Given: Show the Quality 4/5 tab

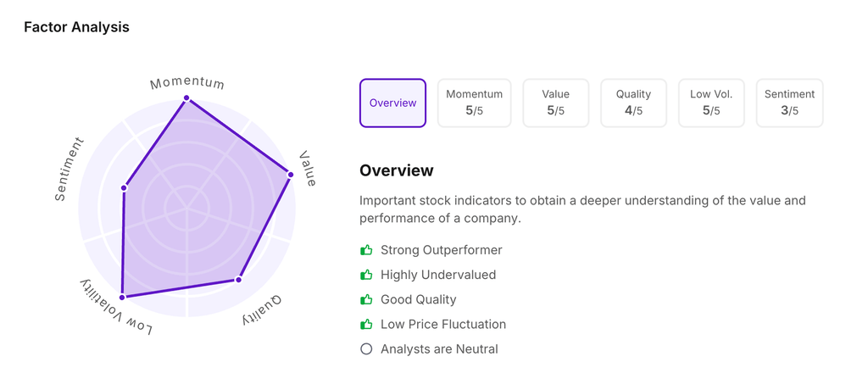Looking at the screenshot, I should [x=633, y=103].
